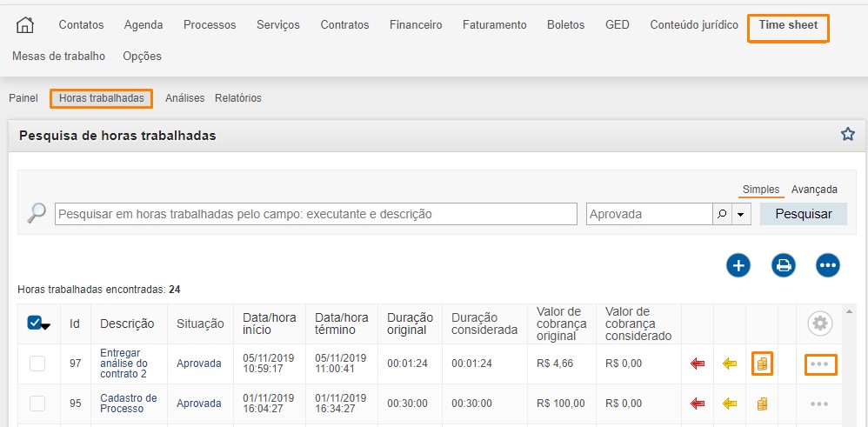Check the checkbox for row 95
The image size is (868, 427).
coord(37,404)
